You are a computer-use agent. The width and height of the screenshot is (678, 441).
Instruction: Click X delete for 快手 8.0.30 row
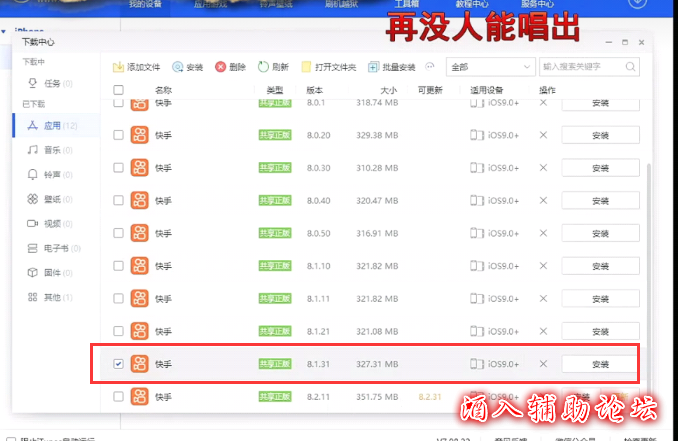(x=544, y=167)
